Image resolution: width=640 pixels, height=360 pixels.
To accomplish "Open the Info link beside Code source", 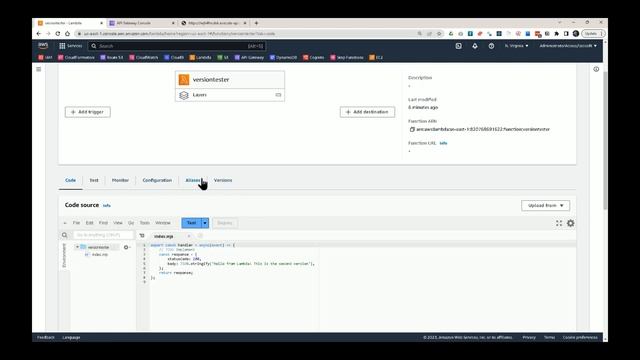I will (107, 206).
